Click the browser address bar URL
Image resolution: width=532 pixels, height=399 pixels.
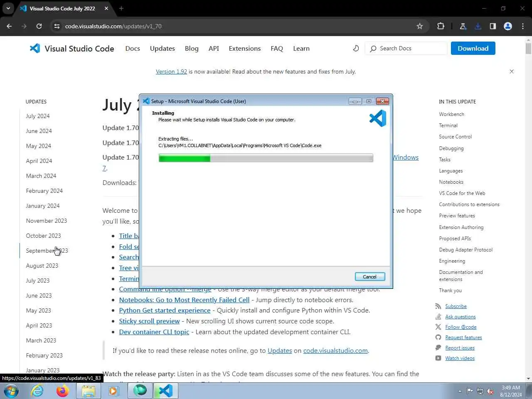pyautogui.click(x=113, y=26)
